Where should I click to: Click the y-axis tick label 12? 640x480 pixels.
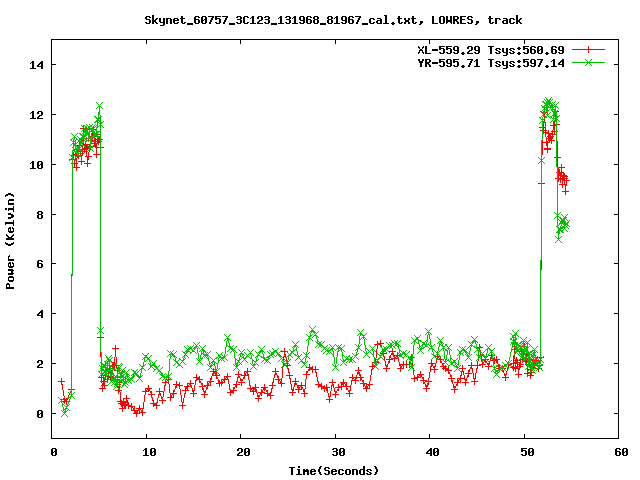coord(36,115)
